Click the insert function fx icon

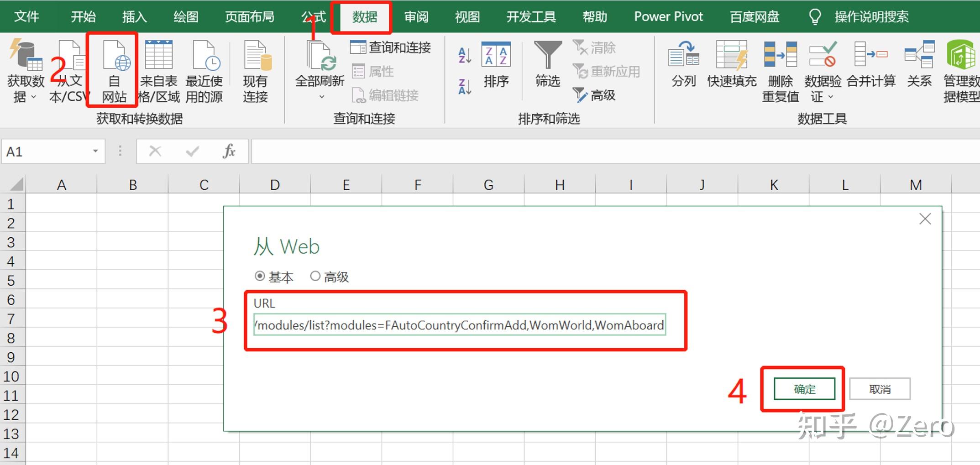point(229,151)
